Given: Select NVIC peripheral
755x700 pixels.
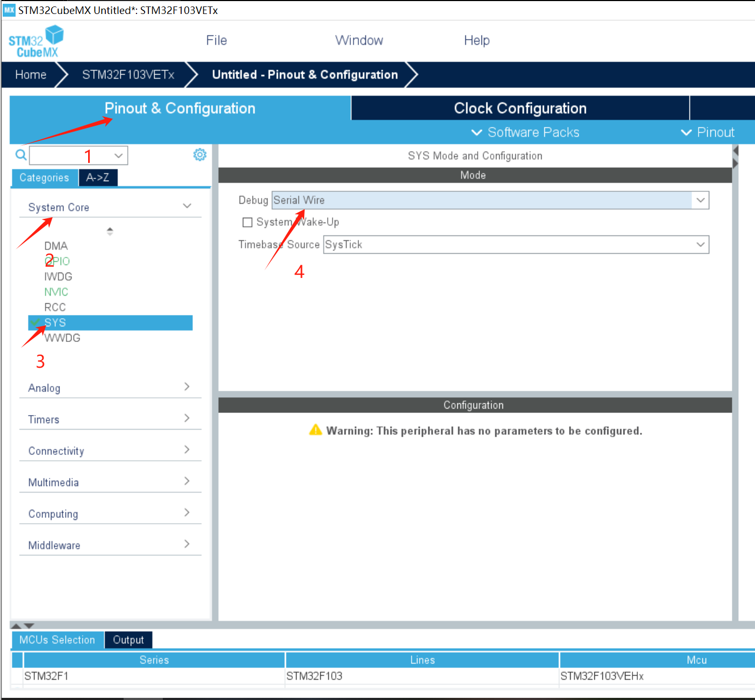Looking at the screenshot, I should 56,292.
